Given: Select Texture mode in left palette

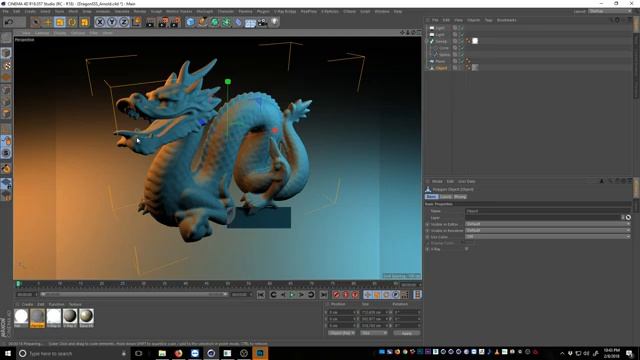Looking at the screenshot, I should click(6, 66).
